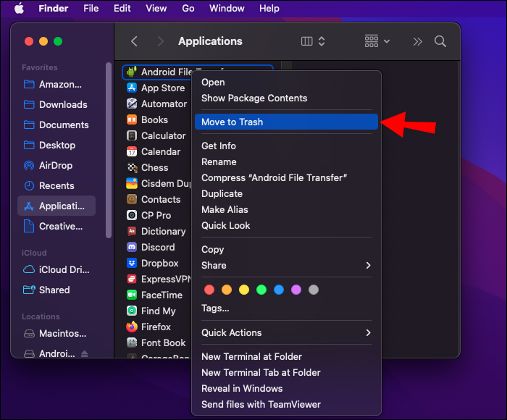
Task: Select the Calculator app icon
Action: (132, 135)
